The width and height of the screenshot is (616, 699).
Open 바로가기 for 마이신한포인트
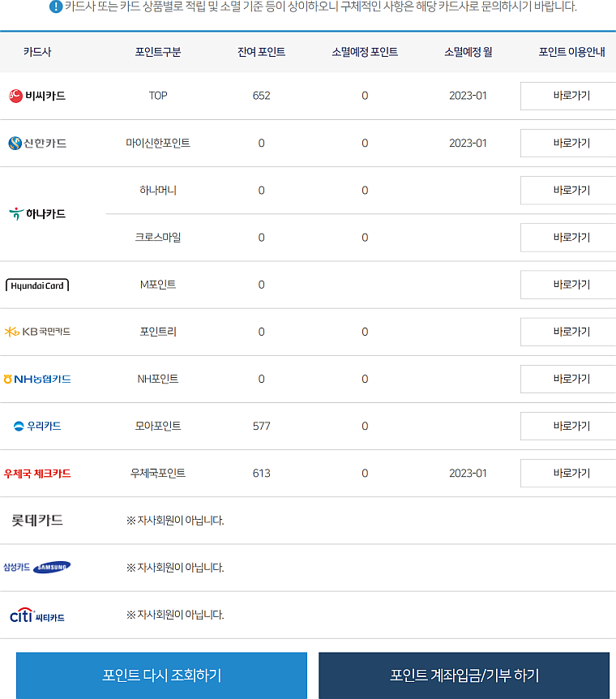(571, 143)
